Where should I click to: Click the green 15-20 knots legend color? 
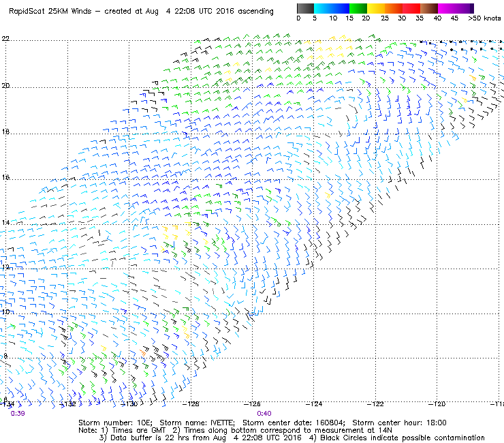coord(358,8)
